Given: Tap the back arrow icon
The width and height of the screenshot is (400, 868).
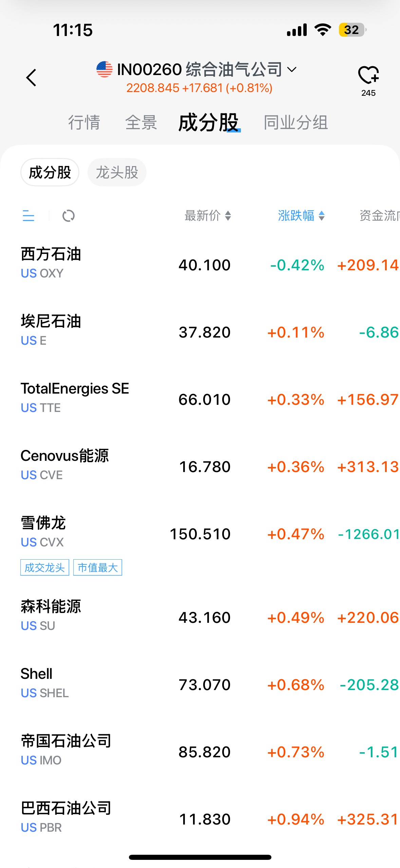Looking at the screenshot, I should [x=31, y=78].
